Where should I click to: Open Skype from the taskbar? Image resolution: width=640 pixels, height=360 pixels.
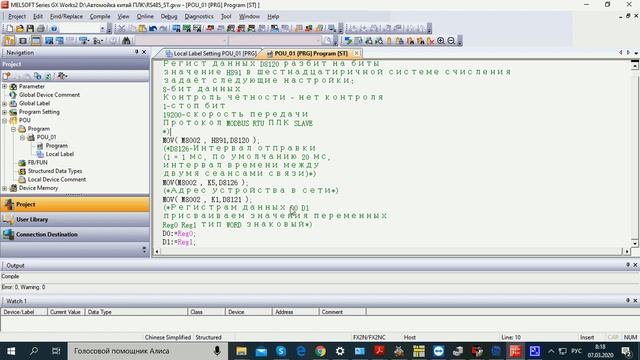pyautogui.click(x=281, y=351)
